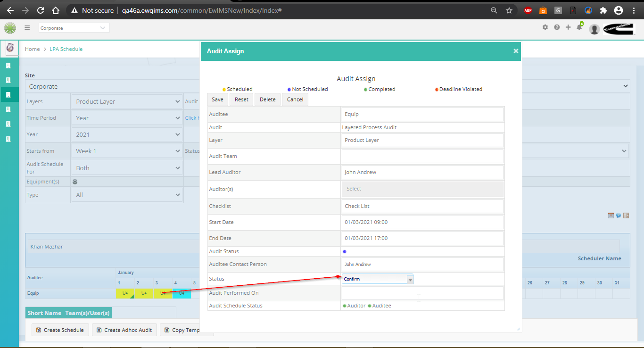
Task: Click the Audit Performed On field
Action: point(422,293)
